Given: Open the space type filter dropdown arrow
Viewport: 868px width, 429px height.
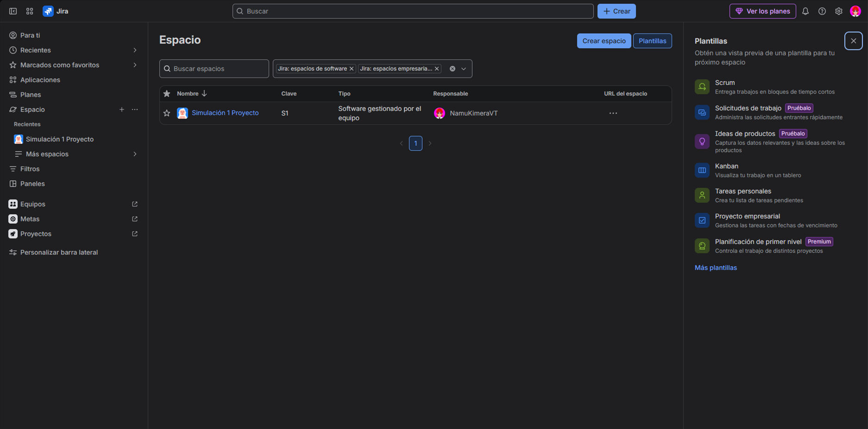Looking at the screenshot, I should (464, 69).
